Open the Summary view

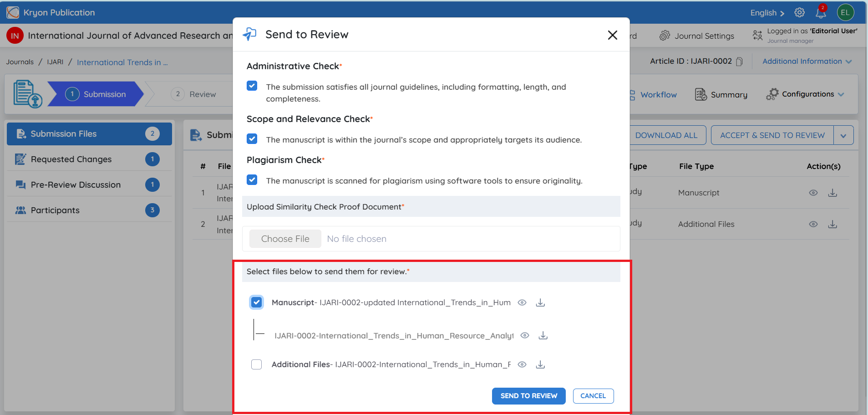point(721,95)
